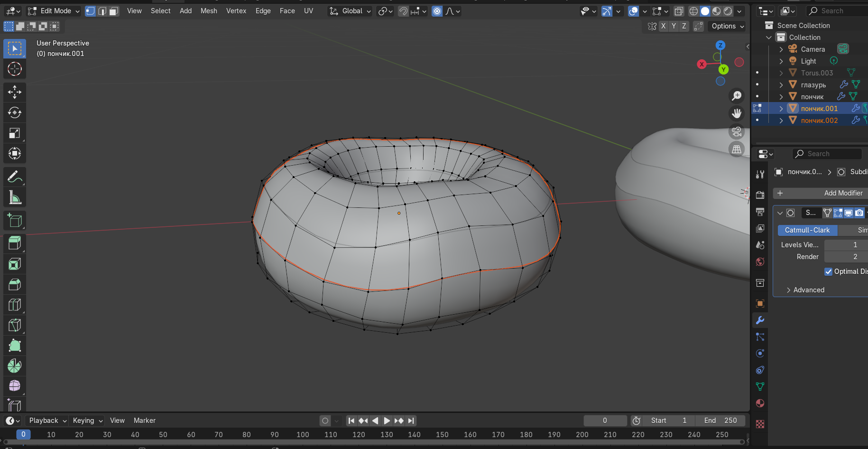The image size is (868, 449).
Task: Select Catmull-Clark subdivision type
Action: tap(807, 230)
